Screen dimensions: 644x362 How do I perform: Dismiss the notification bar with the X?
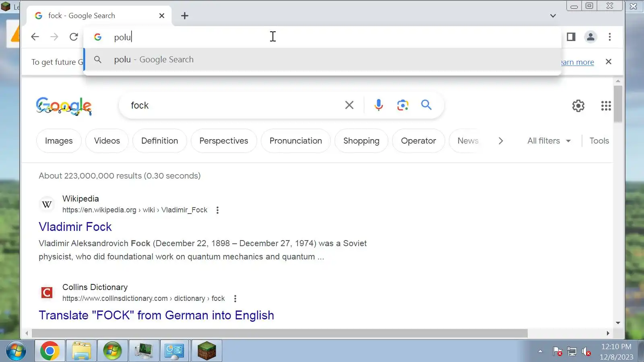click(609, 62)
